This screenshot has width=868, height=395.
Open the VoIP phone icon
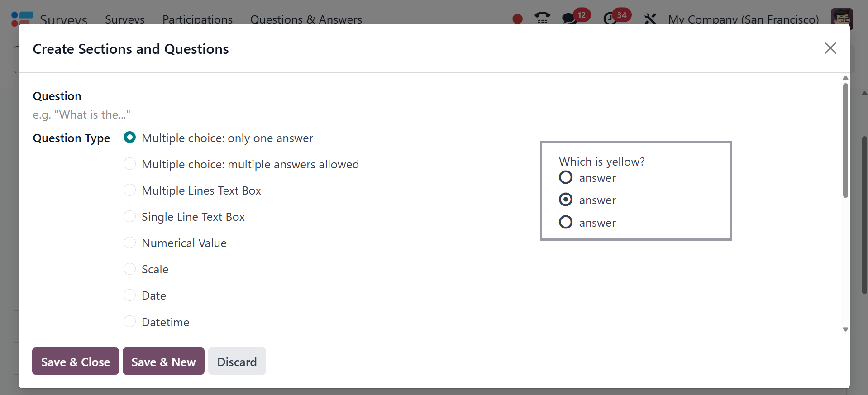[x=542, y=18]
